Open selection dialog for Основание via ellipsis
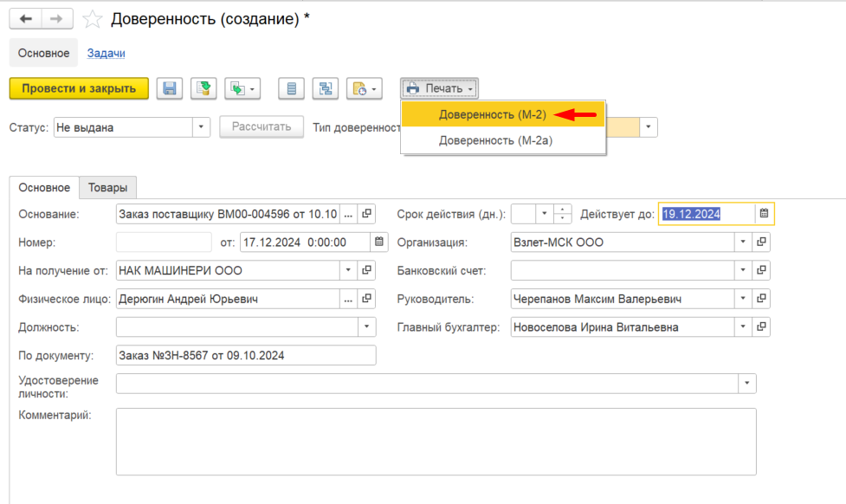 [x=349, y=214]
